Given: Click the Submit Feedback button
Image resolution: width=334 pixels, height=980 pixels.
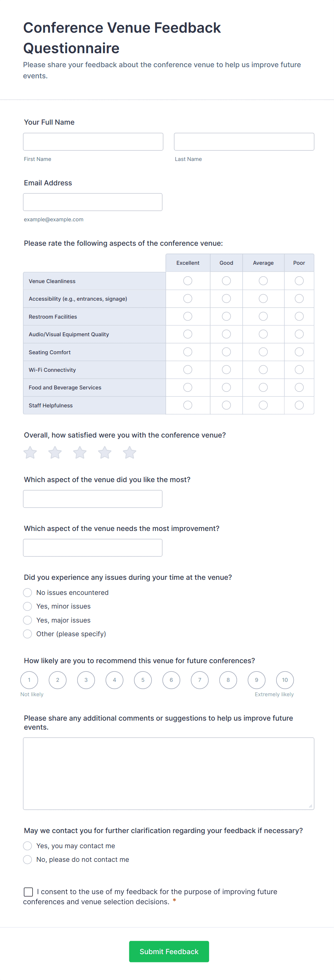Looking at the screenshot, I should 168,952.
